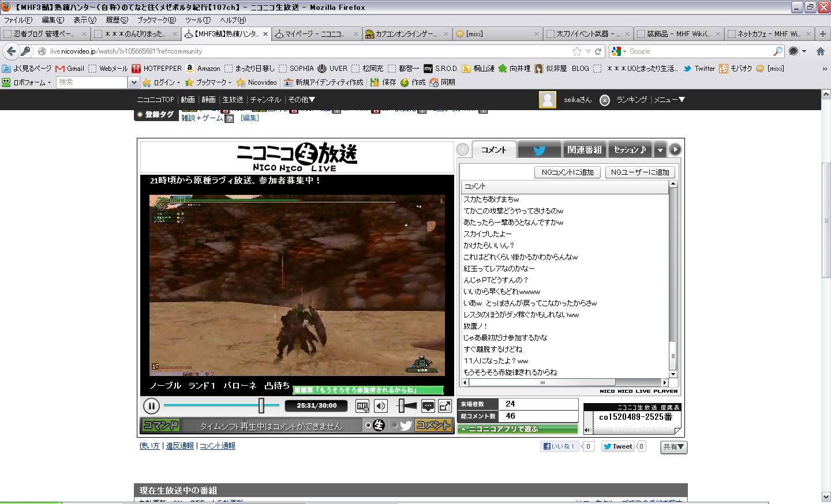Screen dimensions: 831x504
Task: Open the 雑談+ゲーム tag link
Action: point(202,118)
